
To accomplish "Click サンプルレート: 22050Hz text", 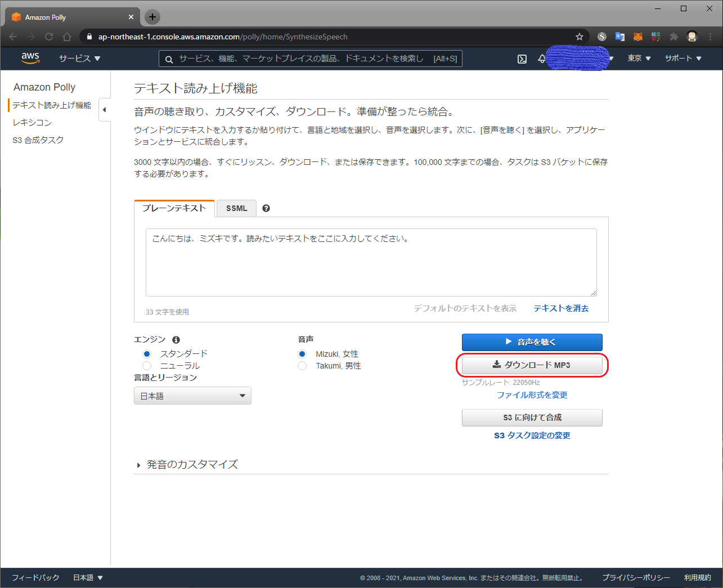I will 501,383.
